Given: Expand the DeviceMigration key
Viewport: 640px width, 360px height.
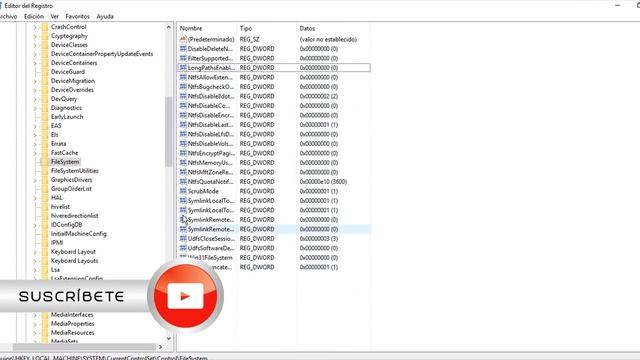Looking at the screenshot, I should pyautogui.click(x=35, y=81).
